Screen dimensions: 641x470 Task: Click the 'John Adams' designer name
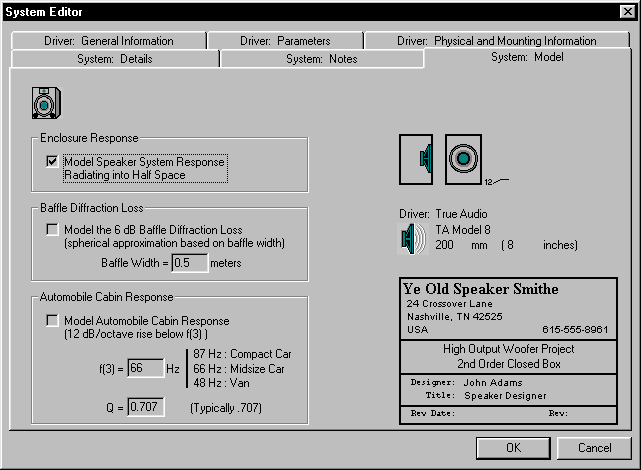pos(493,383)
